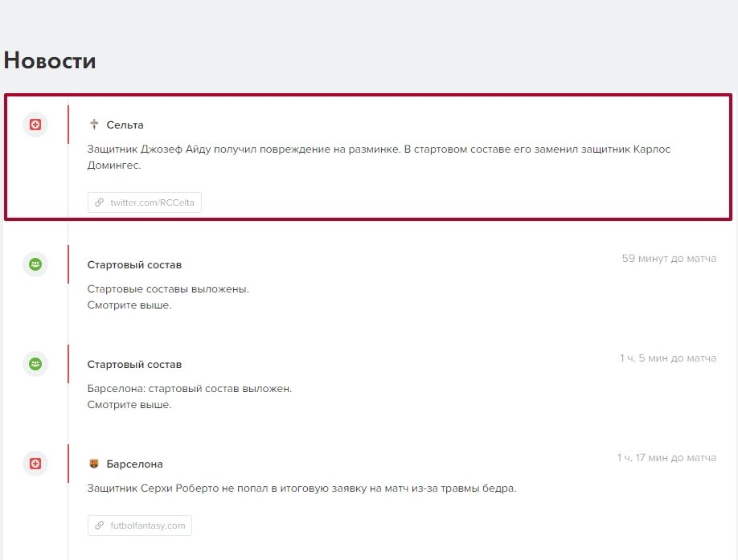Click the chain icon in the twitter.com/RCCelta source

coord(100,203)
